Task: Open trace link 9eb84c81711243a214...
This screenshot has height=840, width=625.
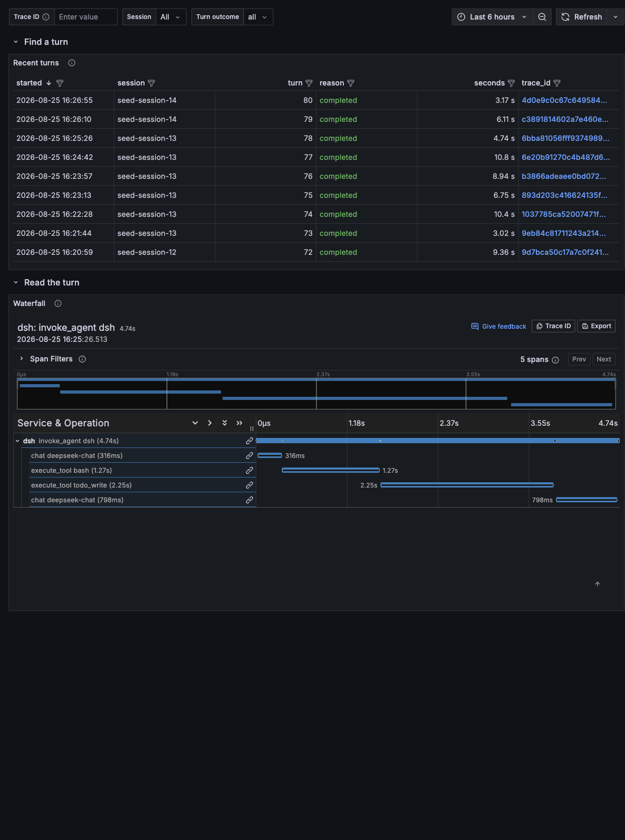Action: 564,233
